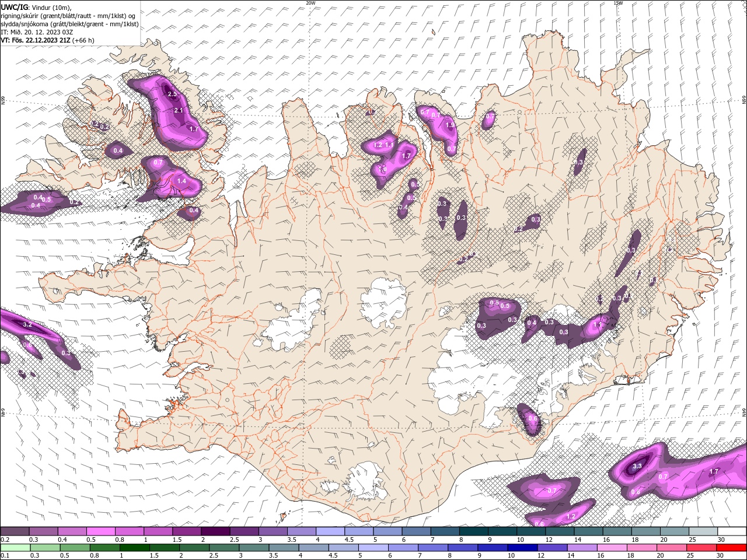Click the 'slydda/snjókoma' legend description line
The height and width of the screenshot is (560, 747).
(69, 23)
